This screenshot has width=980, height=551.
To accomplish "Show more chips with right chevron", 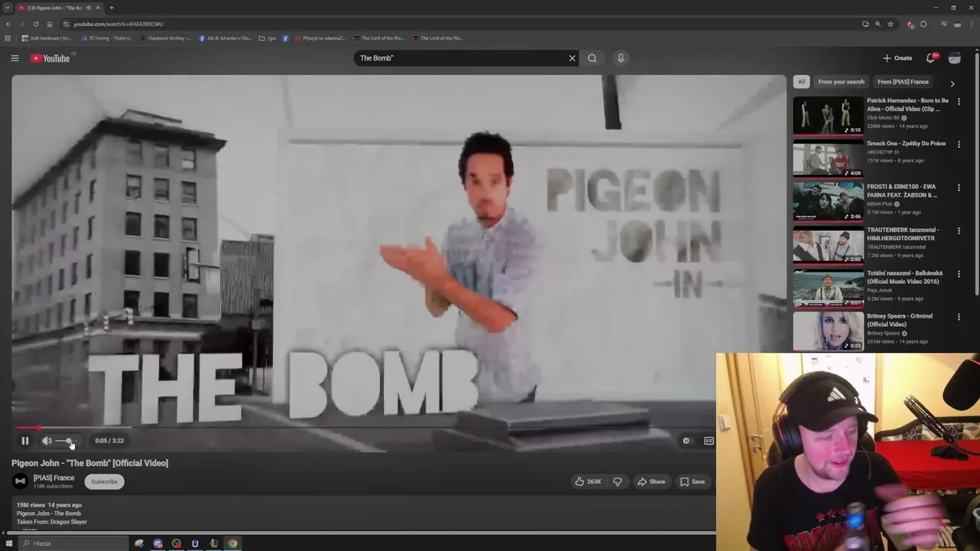I will [x=952, y=83].
